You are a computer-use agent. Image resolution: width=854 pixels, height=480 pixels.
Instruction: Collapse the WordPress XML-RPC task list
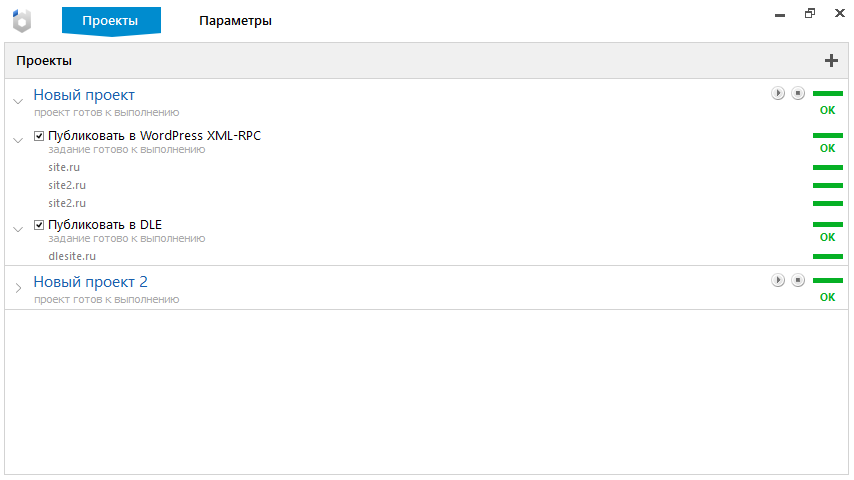click(x=18, y=140)
